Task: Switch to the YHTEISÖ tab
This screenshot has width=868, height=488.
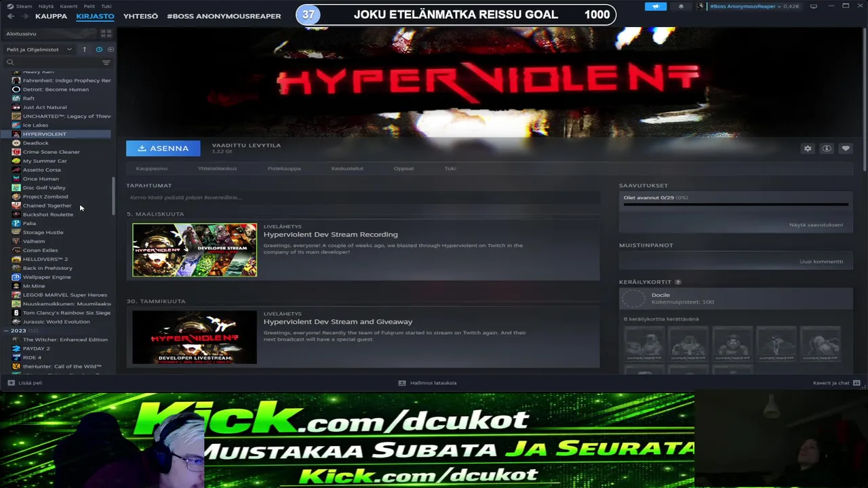Action: 140,16
